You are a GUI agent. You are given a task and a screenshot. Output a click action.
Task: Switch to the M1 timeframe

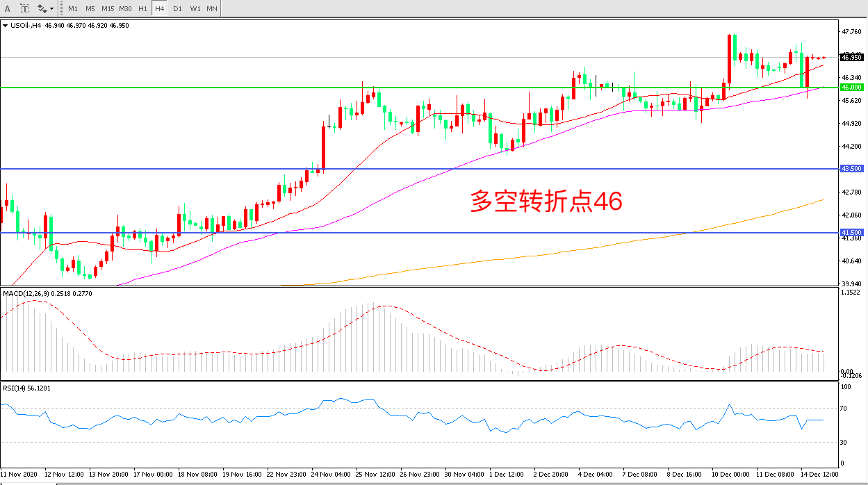coord(73,8)
